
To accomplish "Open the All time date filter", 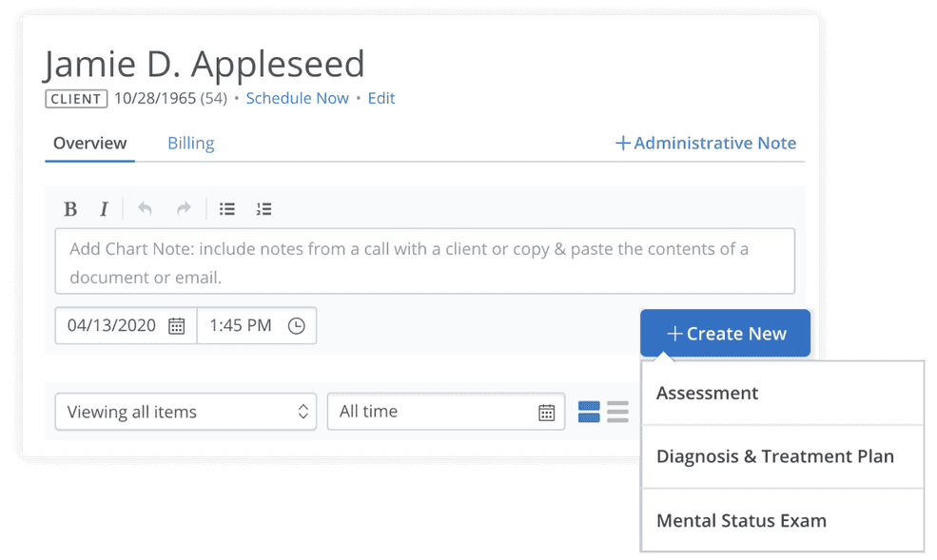I will coord(446,412).
